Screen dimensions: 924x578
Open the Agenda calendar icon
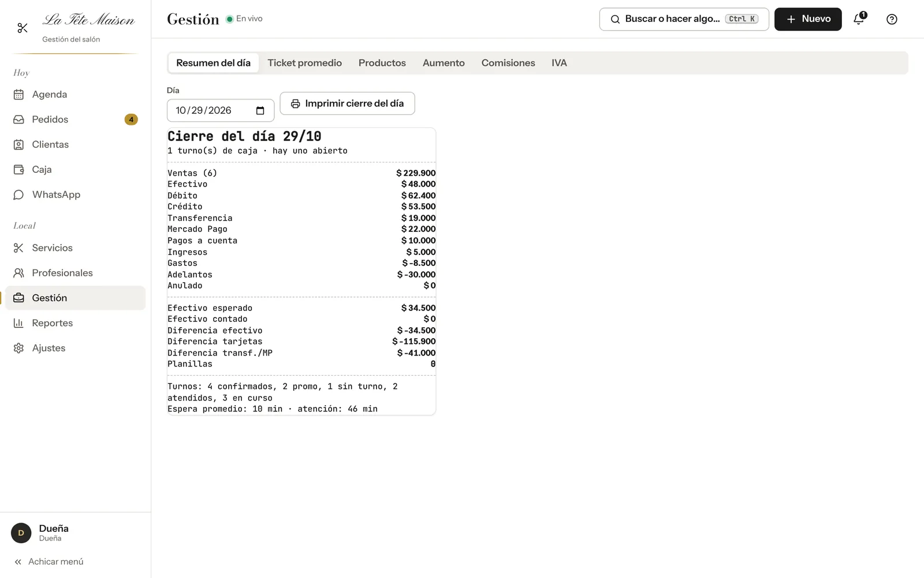[x=18, y=94]
